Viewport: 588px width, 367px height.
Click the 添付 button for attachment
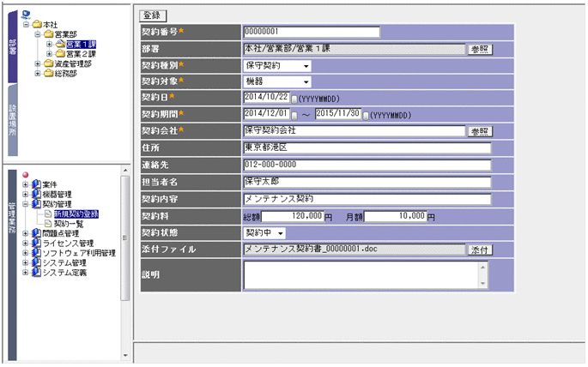click(x=480, y=250)
